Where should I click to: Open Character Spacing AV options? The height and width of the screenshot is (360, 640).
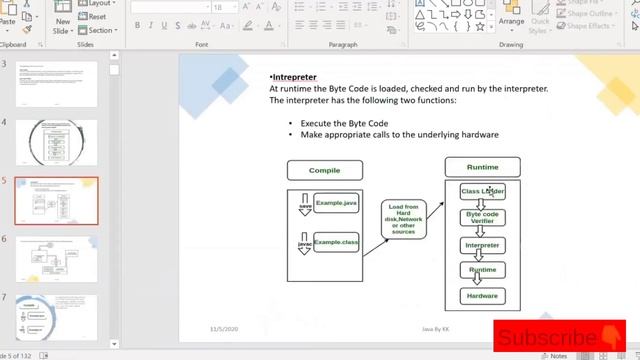pos(206,25)
